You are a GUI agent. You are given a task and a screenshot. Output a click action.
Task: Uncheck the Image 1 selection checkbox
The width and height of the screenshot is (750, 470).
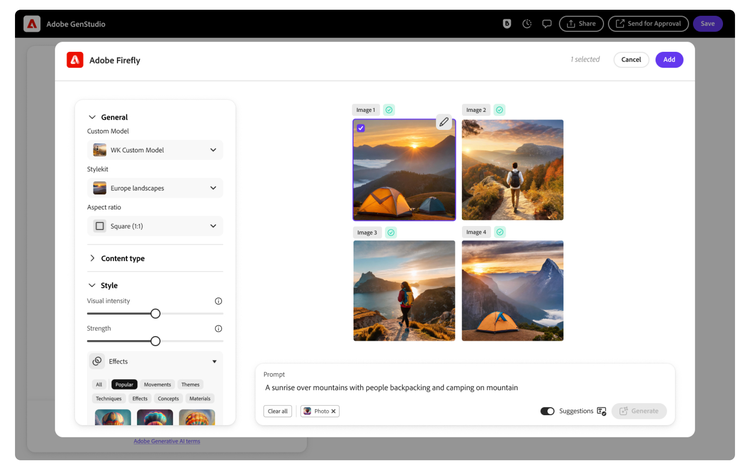[361, 128]
